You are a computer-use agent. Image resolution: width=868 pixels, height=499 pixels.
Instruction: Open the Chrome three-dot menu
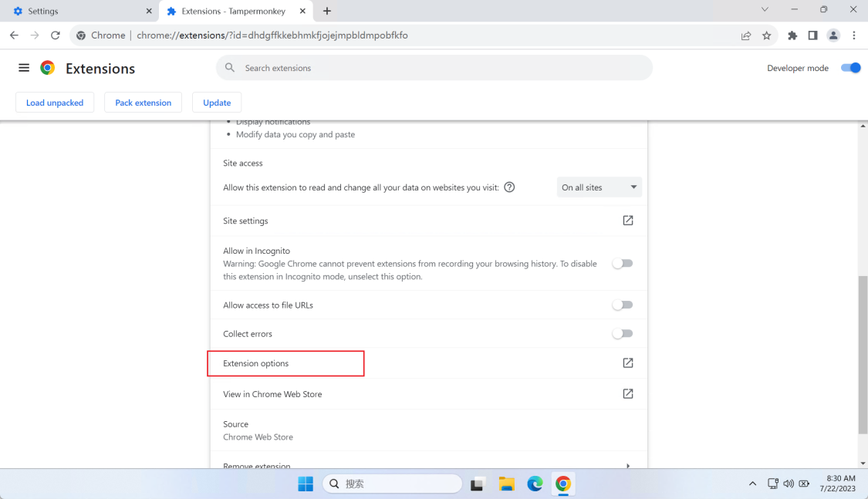pyautogui.click(x=854, y=35)
